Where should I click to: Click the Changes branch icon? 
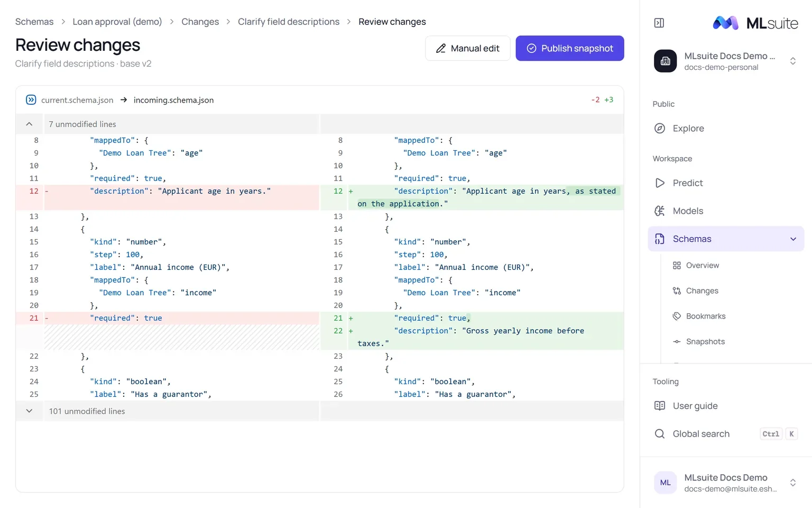[677, 291]
